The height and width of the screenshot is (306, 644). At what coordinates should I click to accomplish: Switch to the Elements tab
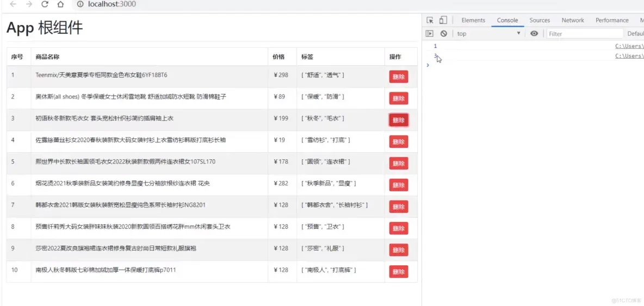pyautogui.click(x=473, y=20)
